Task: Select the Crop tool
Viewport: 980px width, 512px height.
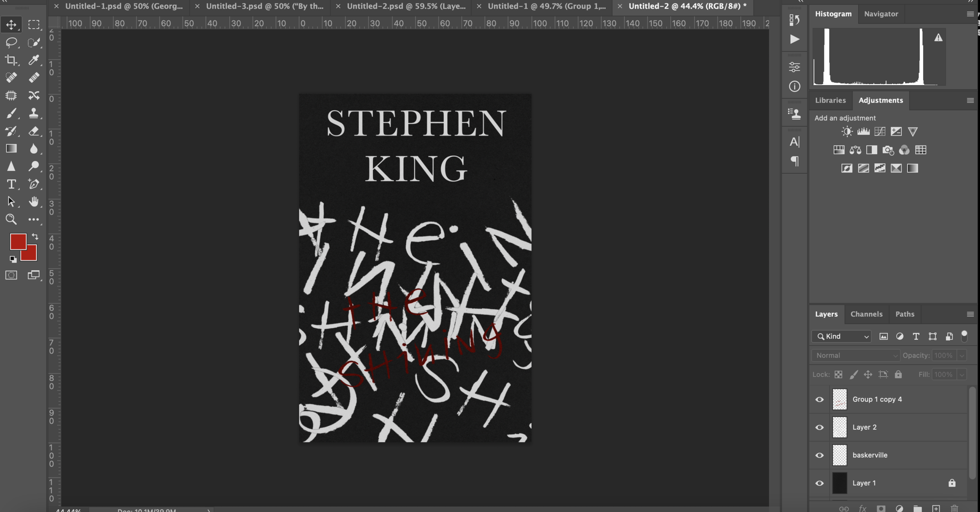Action: pyautogui.click(x=11, y=60)
